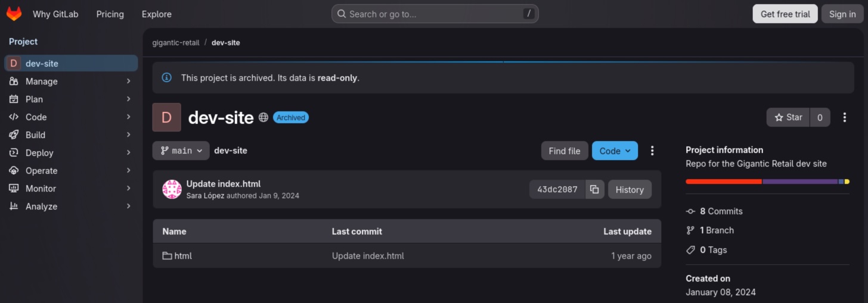The image size is (868, 303).
Task: Click the search magnifier icon
Action: coord(342,14)
